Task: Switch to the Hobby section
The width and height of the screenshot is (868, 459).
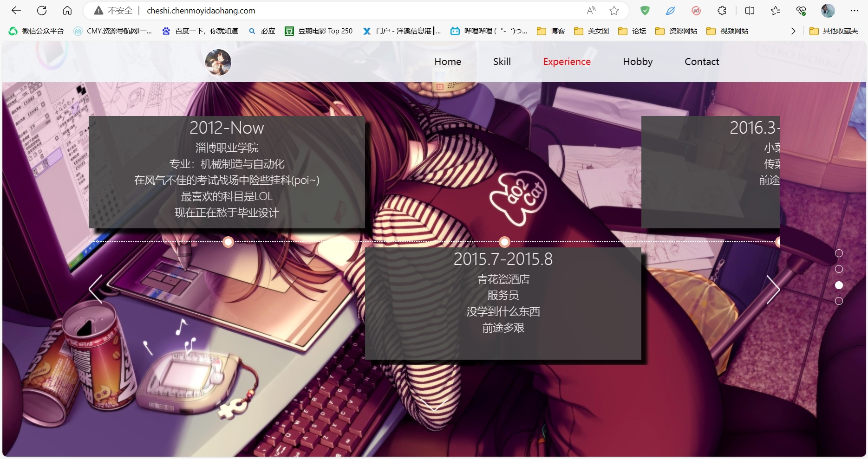Action: tap(638, 62)
